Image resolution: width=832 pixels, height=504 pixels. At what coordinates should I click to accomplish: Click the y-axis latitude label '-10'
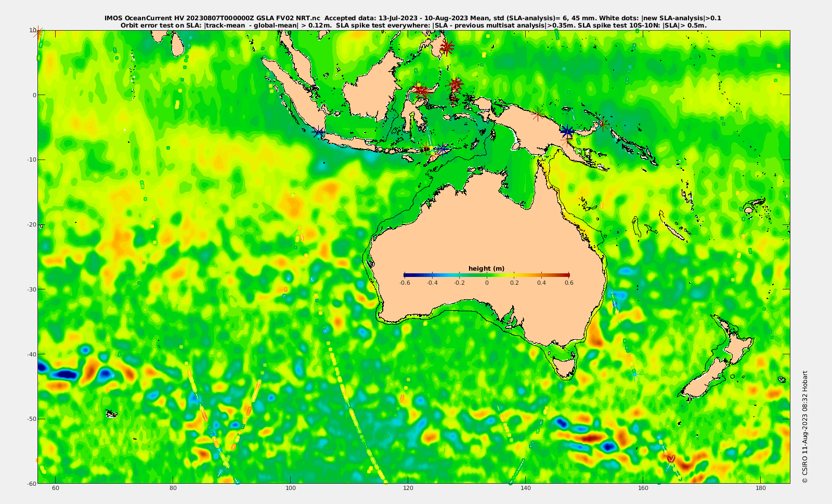point(31,160)
